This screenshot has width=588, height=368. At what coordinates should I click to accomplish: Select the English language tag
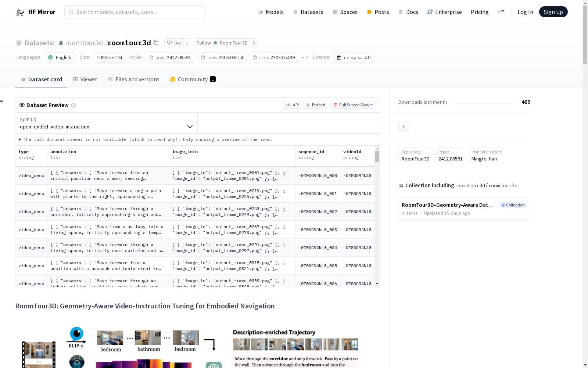tap(60, 57)
